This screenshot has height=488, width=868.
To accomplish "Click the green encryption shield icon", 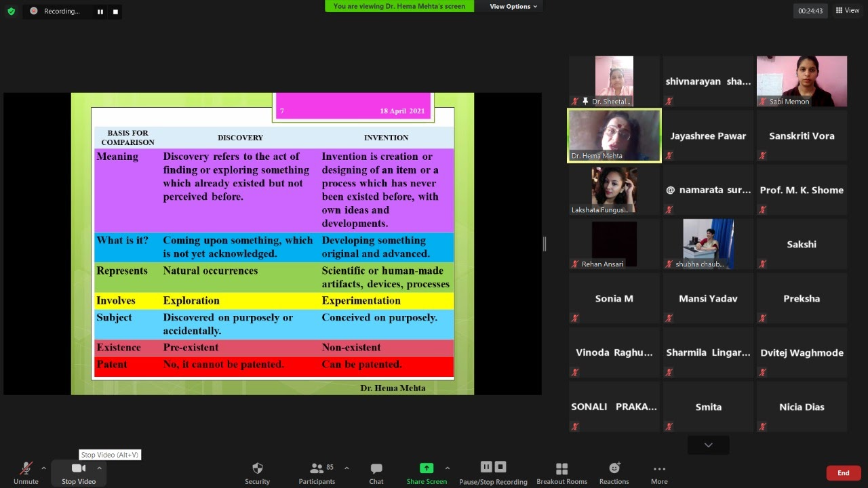I will [11, 11].
